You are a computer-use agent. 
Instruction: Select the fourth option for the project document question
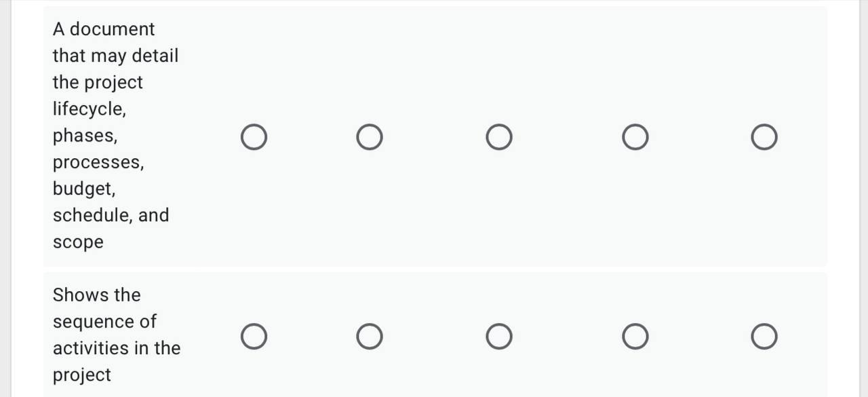[635, 136]
